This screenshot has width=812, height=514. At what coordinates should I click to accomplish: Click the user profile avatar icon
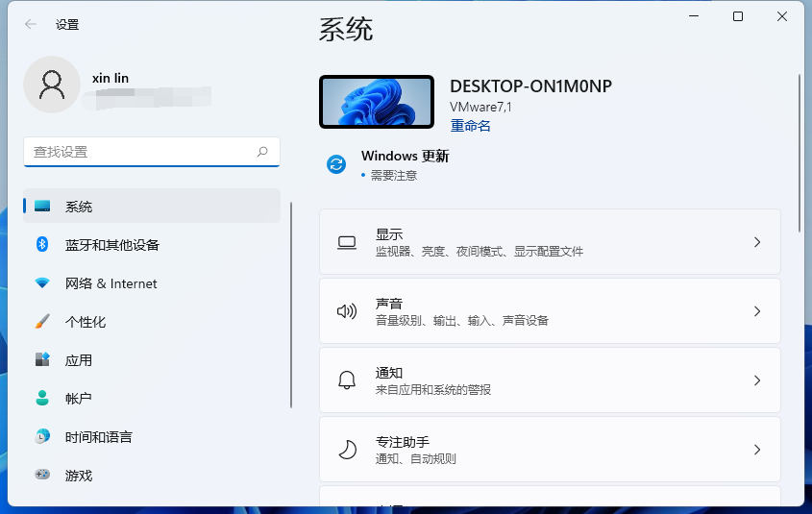point(52,85)
